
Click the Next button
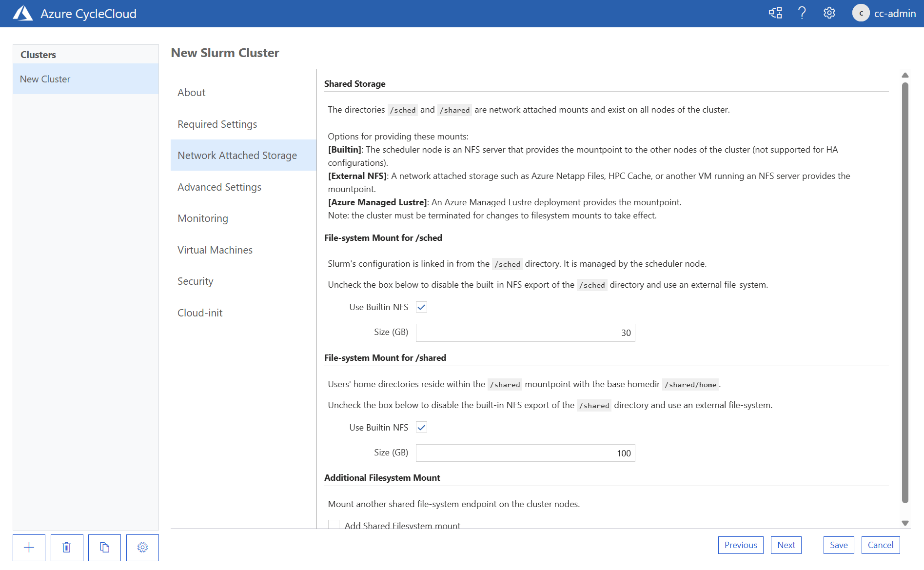point(786,545)
